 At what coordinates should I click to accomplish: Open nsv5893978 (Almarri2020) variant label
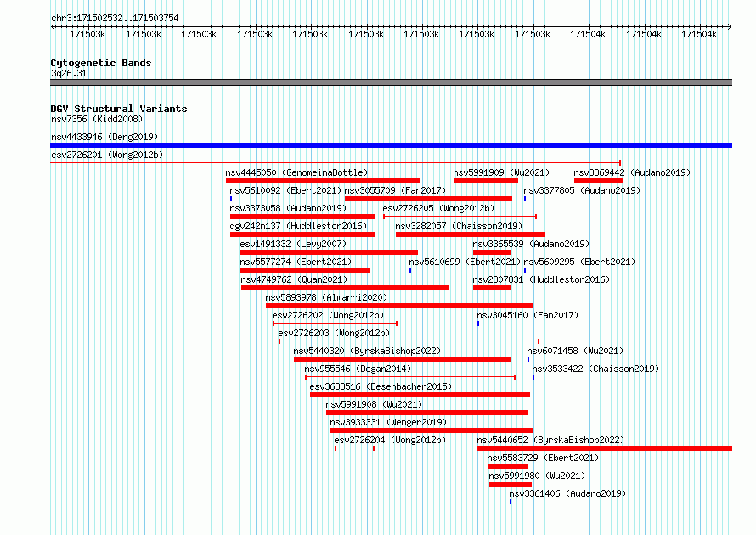click(x=326, y=297)
